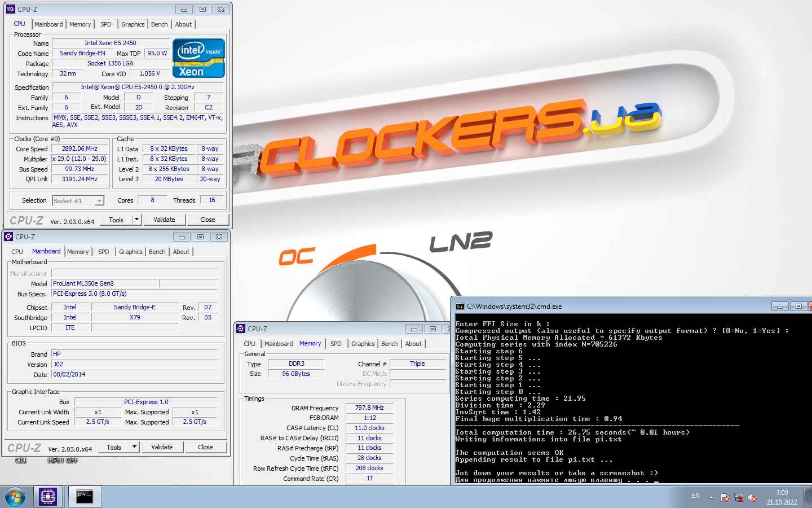Click the CPU-Z title icon in the Motherboard window
The image size is (812, 508).
pyautogui.click(x=8, y=237)
